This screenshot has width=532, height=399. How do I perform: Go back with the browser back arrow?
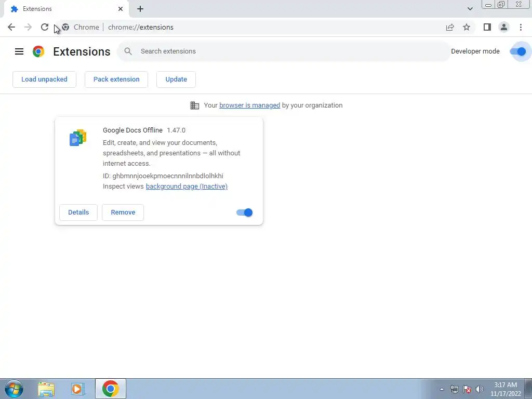11,27
